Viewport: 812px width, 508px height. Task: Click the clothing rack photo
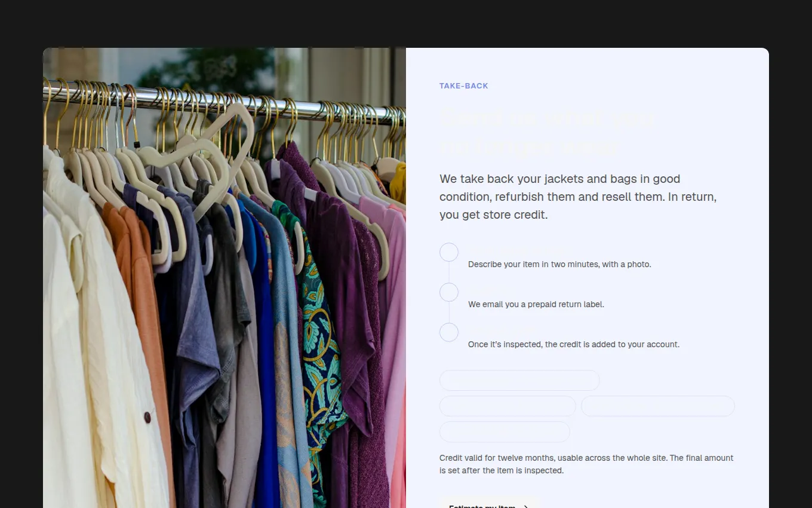click(x=224, y=278)
